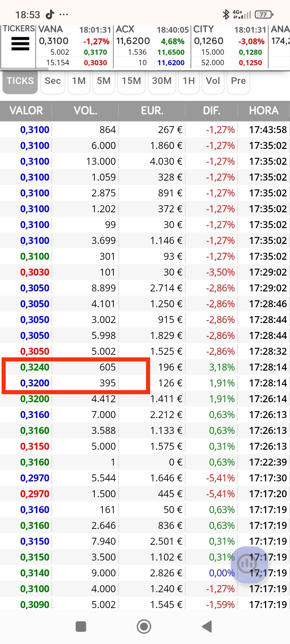This screenshot has width=290, height=644.
Task: Open the TICKERS hamburger menu
Action: (20, 44)
